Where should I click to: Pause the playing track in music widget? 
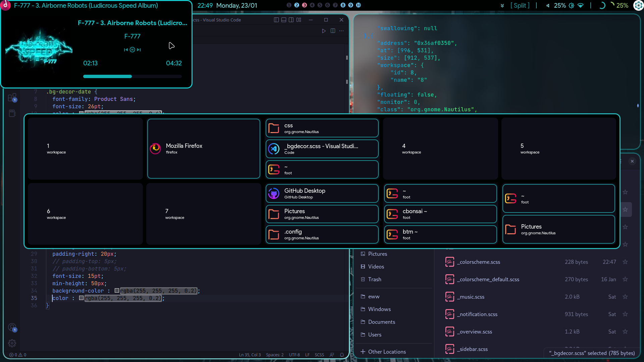coord(132,50)
